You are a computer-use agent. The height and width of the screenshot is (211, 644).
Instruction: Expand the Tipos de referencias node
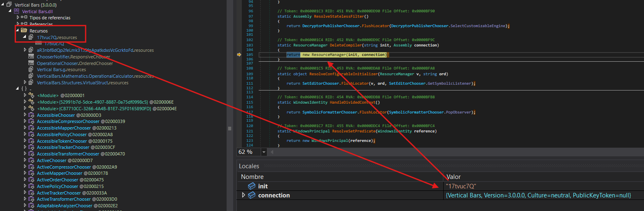pyautogui.click(x=17, y=18)
